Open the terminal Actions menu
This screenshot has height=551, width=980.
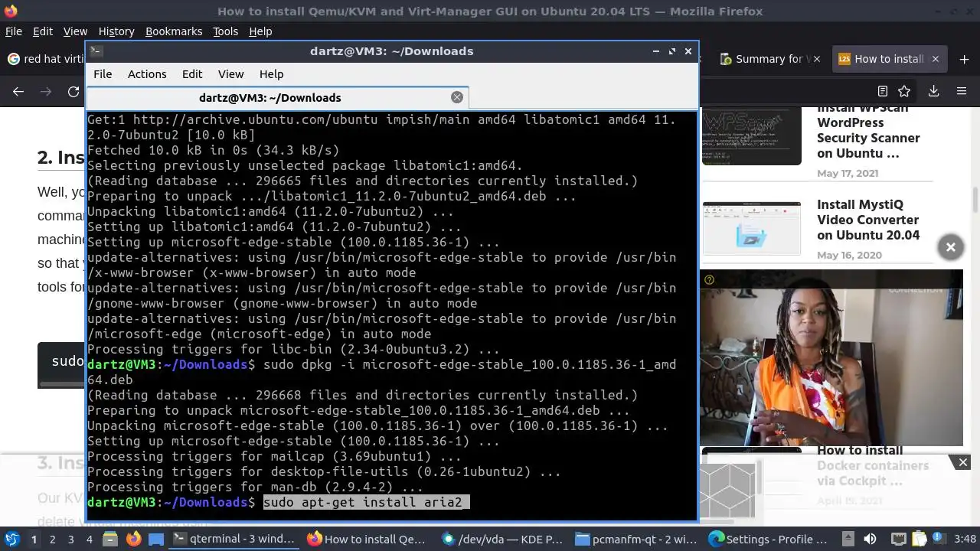147,74
